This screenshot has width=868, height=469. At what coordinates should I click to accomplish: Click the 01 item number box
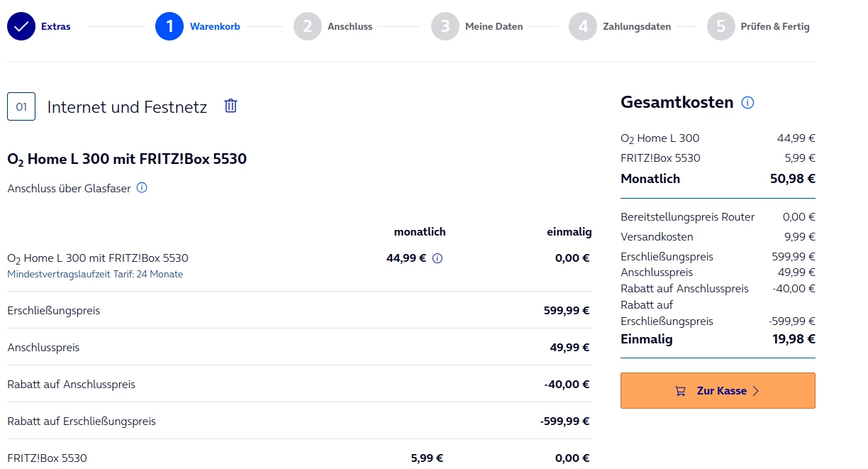[21, 107]
